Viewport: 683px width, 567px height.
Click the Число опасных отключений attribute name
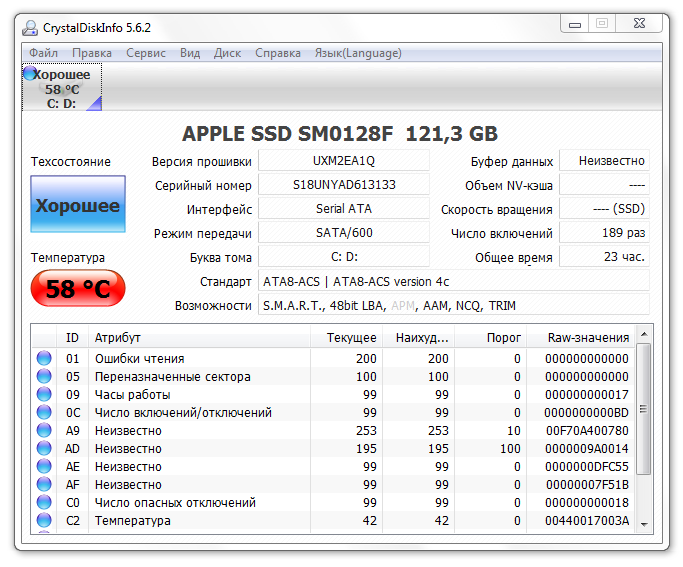click(x=175, y=503)
